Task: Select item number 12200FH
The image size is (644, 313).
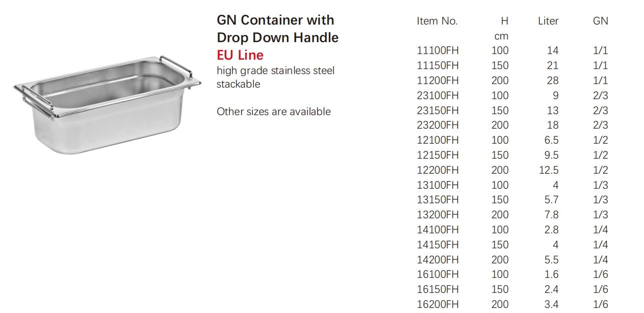Action: coord(438,170)
